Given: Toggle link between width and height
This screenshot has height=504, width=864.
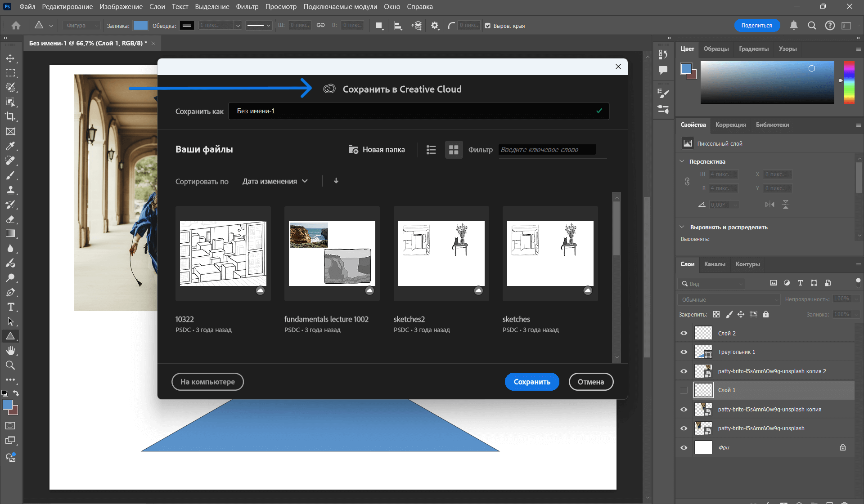Looking at the screenshot, I should [x=320, y=25].
